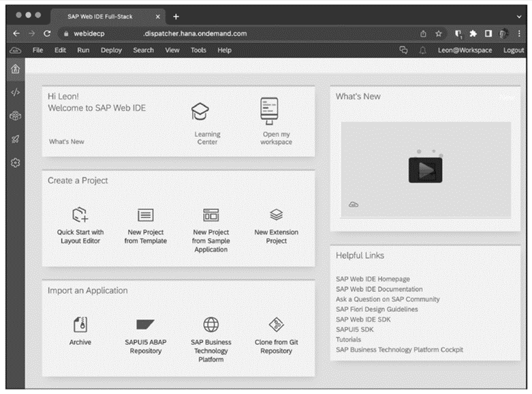532x394 pixels.
Task: Import from SAPUI5 ABAP Repository
Action: (145, 324)
